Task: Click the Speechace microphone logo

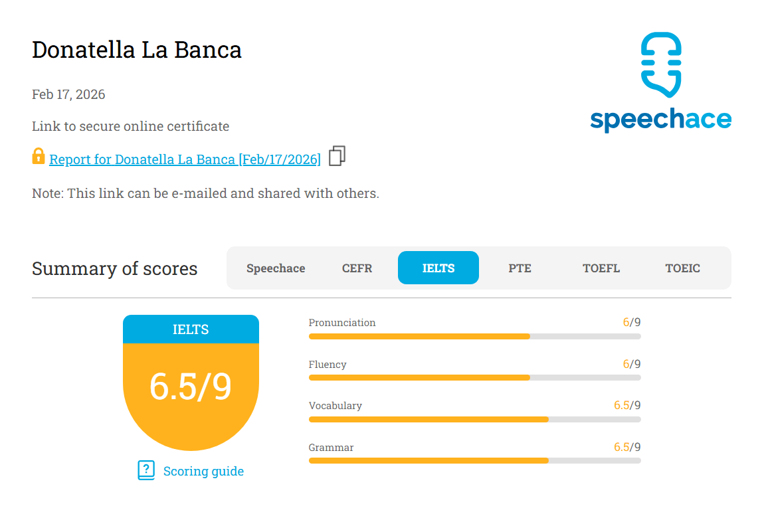Action: pos(661,64)
